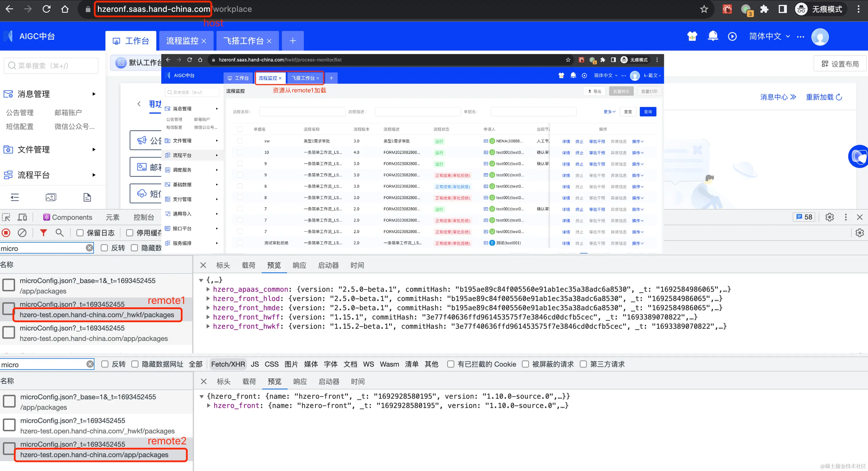Click the browser reload icon
The width and height of the screenshot is (868, 471).
pyautogui.click(x=46, y=9)
